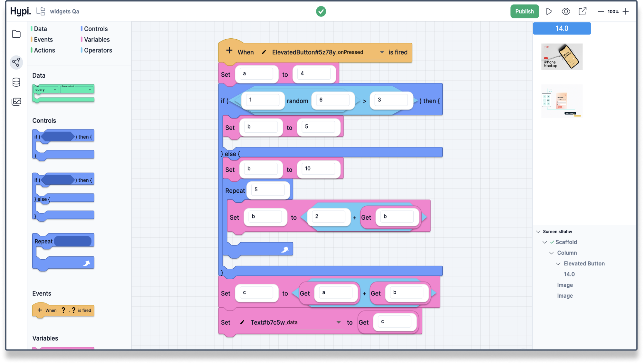Toggle visibility of Elevated Button node

559,263
